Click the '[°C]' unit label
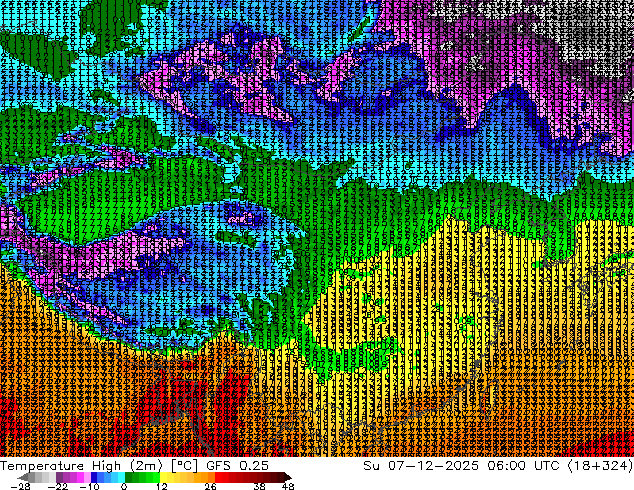This screenshot has width=634, height=490. [184, 465]
